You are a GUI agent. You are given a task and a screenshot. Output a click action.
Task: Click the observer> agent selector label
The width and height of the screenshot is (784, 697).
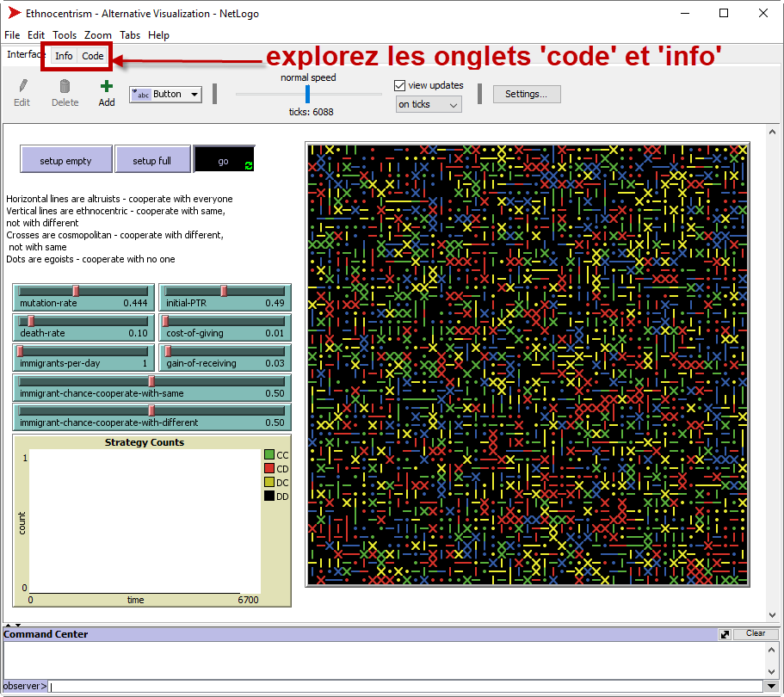click(25, 686)
